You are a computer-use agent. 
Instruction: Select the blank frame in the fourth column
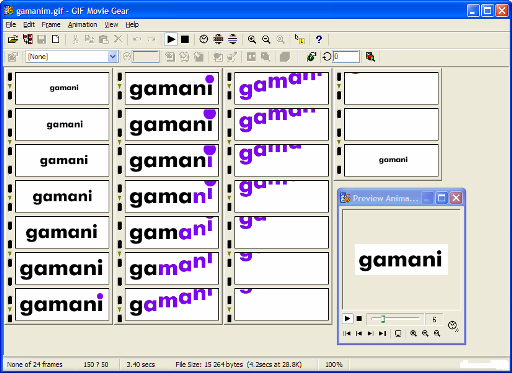pyautogui.click(x=391, y=124)
